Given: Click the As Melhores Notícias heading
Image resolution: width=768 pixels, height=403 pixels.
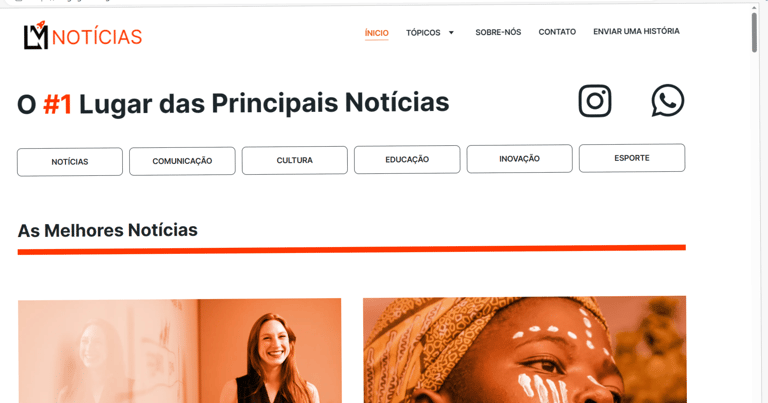Looking at the screenshot, I should (x=108, y=230).
